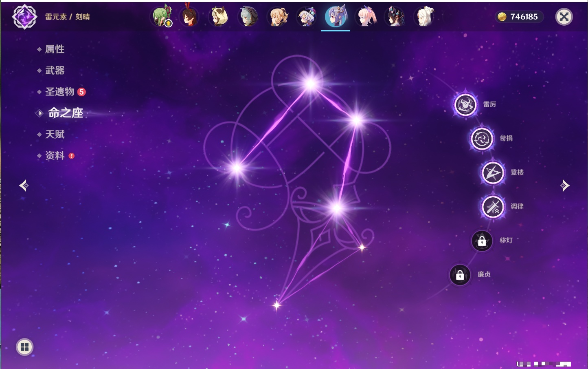The width and height of the screenshot is (588, 369).
Task: Click the 苛捐 label text
Action: 506,138
